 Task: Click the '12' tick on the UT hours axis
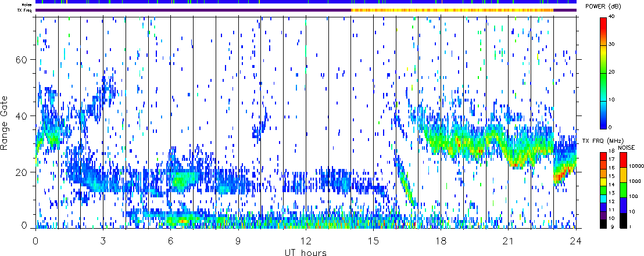pos(306,240)
